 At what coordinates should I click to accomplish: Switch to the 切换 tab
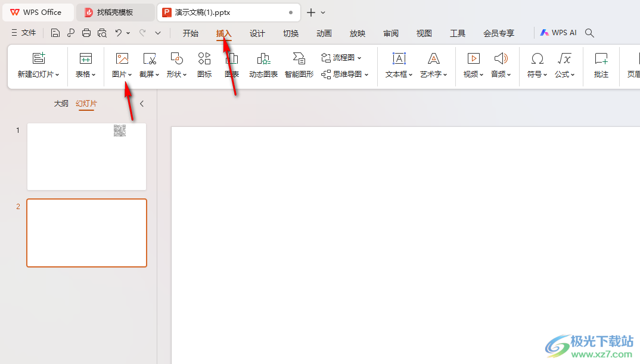pyautogui.click(x=291, y=33)
